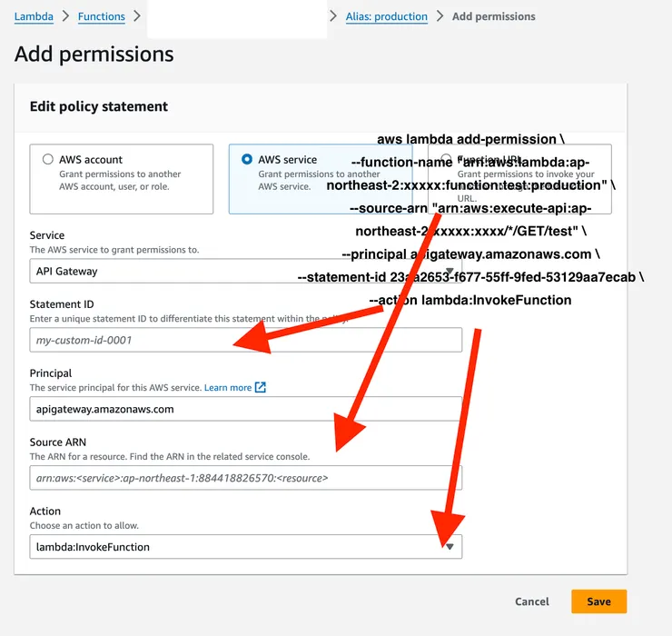672x636 pixels.
Task: Select the AWS account radio option
Action: (48, 160)
